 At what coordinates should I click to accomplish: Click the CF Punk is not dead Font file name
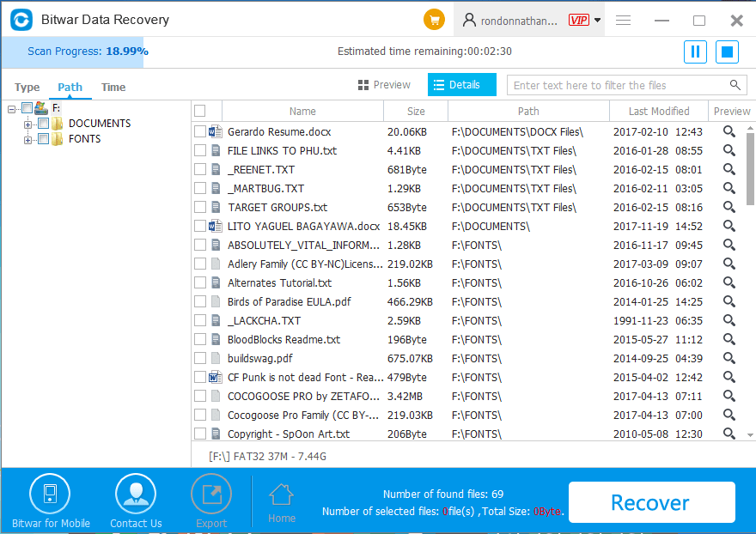point(305,378)
